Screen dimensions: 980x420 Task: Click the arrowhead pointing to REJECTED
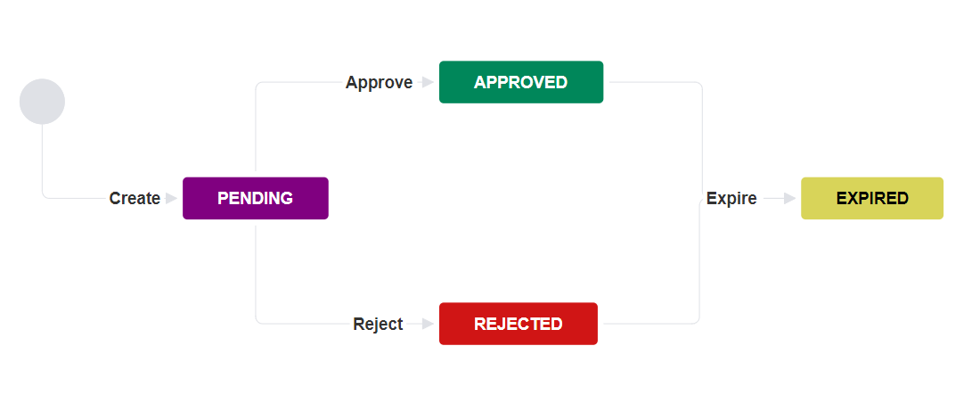click(x=428, y=324)
